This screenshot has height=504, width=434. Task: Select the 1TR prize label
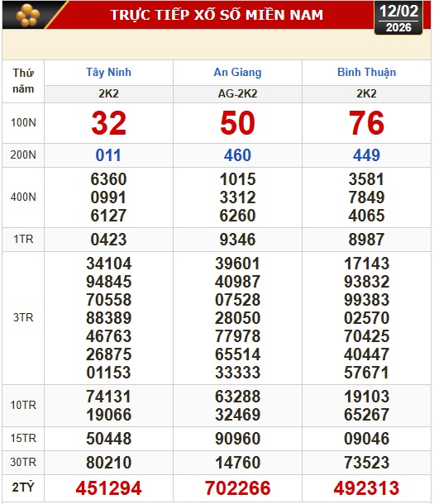(x=23, y=240)
